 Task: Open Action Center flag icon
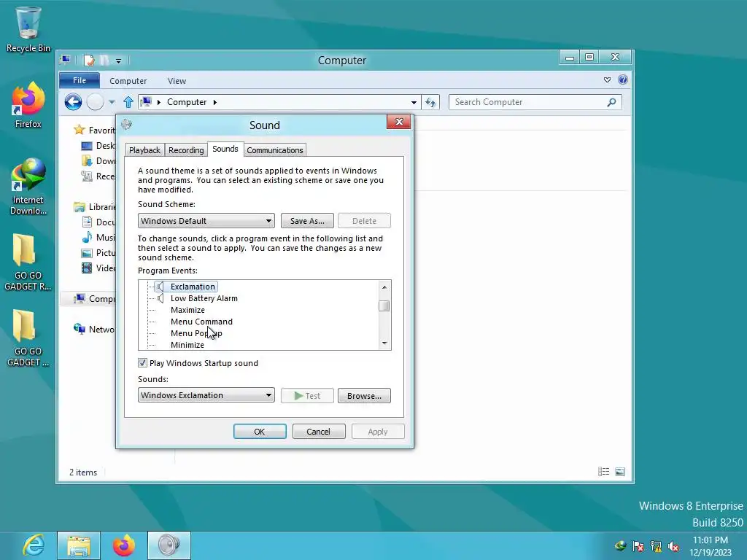[638, 546]
